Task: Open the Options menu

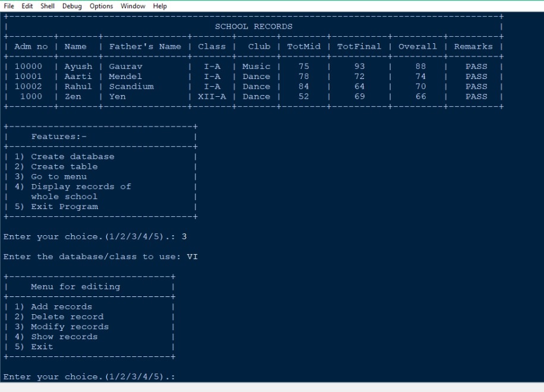Action: tap(101, 6)
